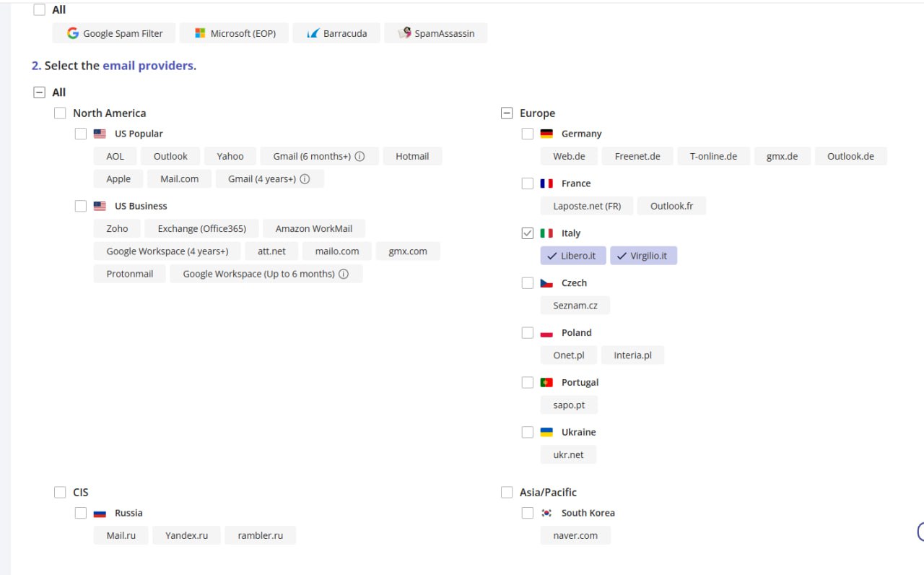Toggle the Europe partial-selection checkbox
Screen dimensions: 924x575
point(507,113)
